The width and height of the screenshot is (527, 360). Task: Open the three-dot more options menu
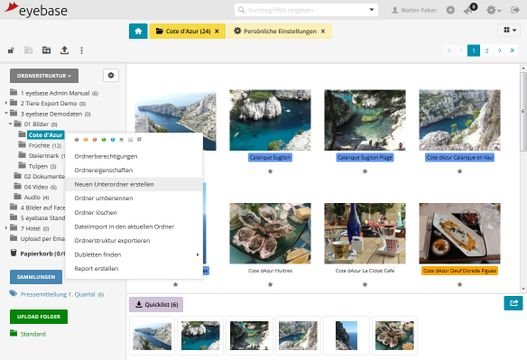[x=82, y=50]
